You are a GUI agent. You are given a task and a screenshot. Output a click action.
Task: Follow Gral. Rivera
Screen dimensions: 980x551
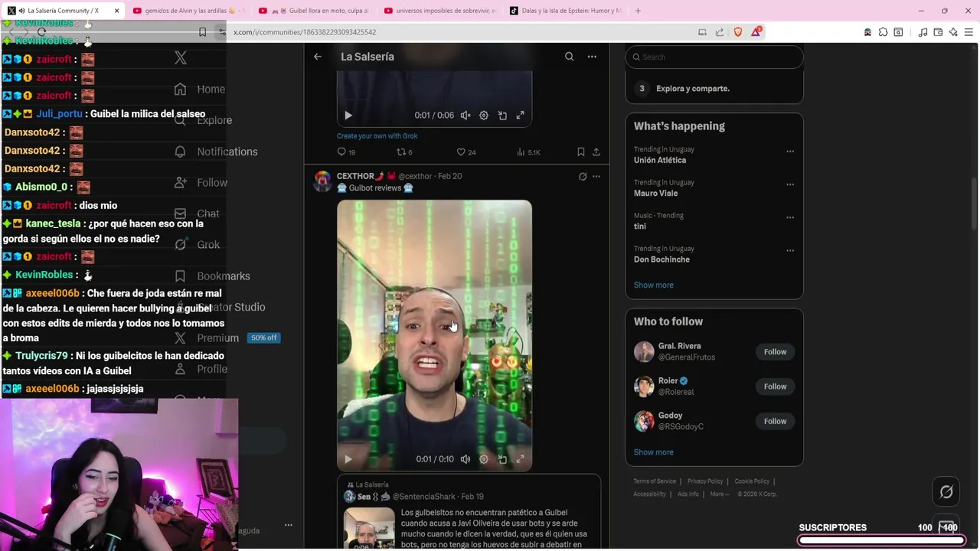(775, 352)
